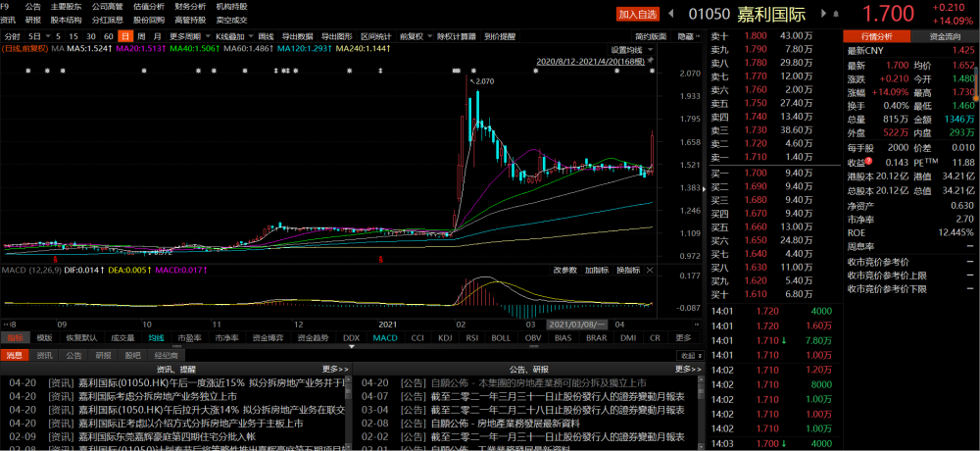Open the 设置均线 dropdown

(x=631, y=49)
